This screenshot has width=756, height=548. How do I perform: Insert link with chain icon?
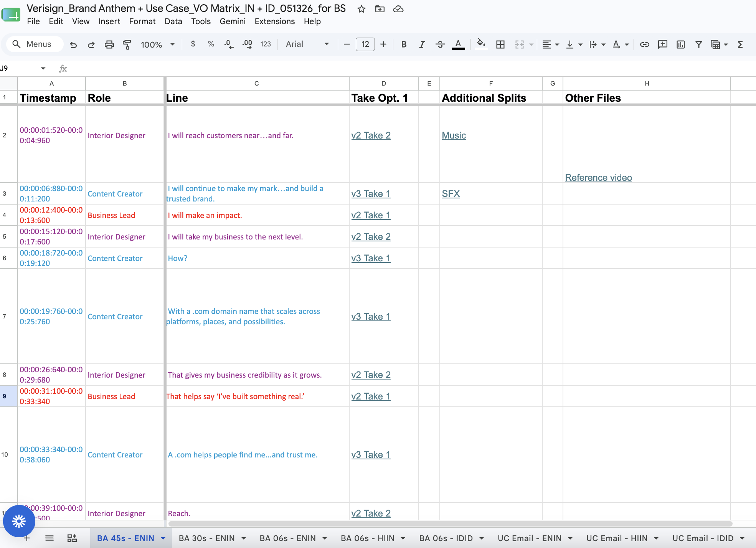coord(644,45)
